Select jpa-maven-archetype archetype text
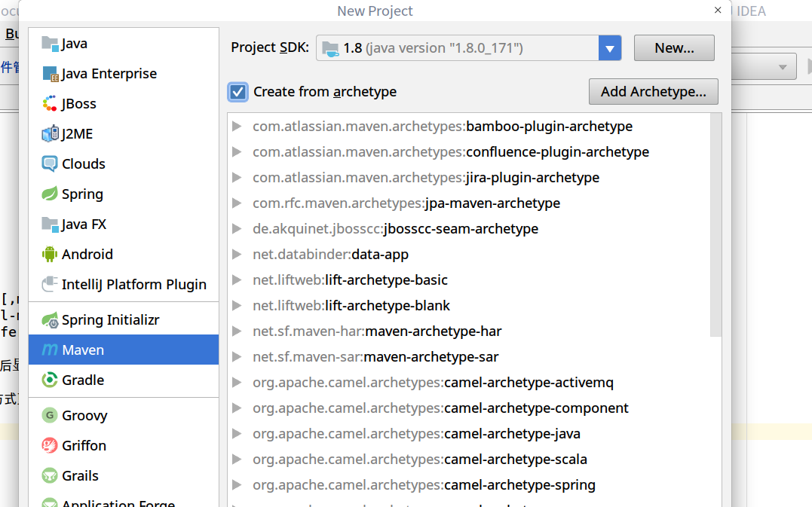The height and width of the screenshot is (507, 812). click(x=492, y=203)
